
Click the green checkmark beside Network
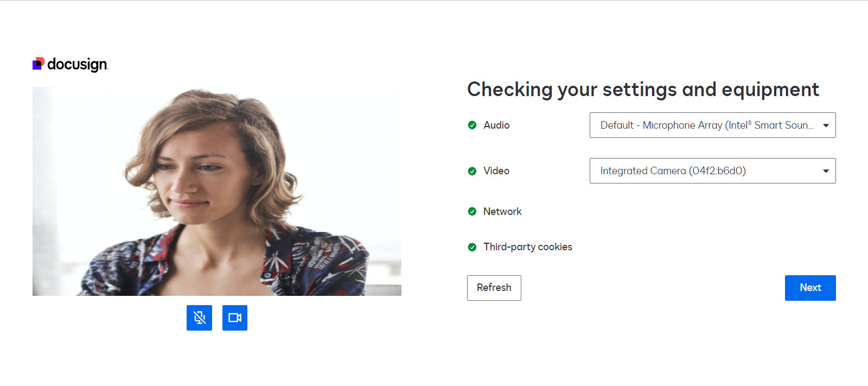tap(472, 211)
